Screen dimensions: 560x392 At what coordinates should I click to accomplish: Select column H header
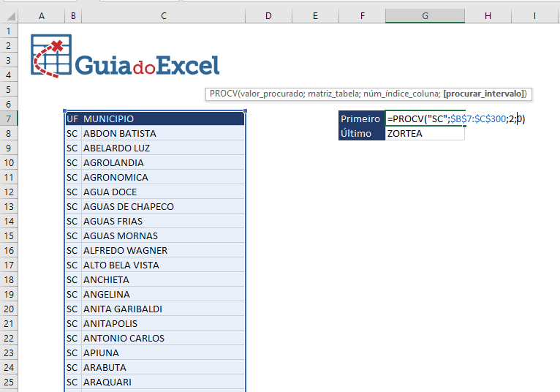pos(488,16)
